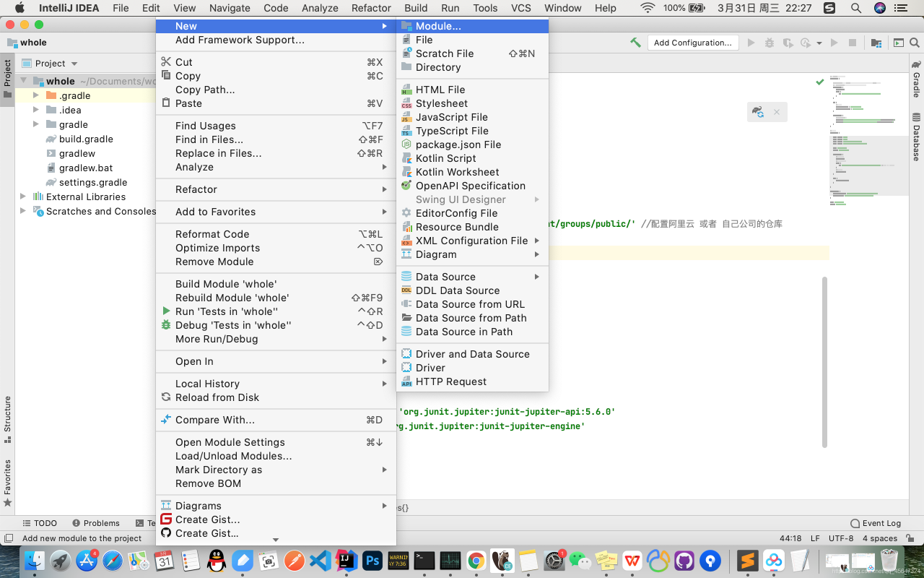Click Create Gist with the red Gitee icon

pos(276,519)
